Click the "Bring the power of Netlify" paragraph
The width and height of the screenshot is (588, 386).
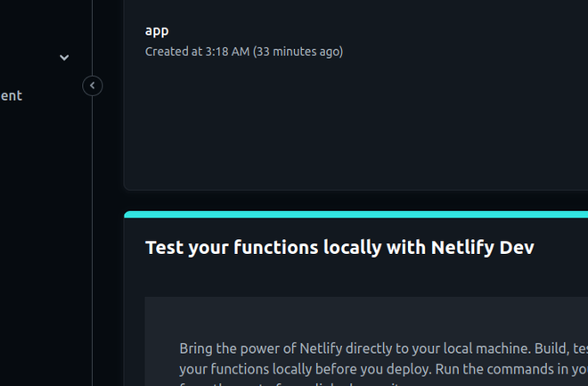[x=267, y=348]
